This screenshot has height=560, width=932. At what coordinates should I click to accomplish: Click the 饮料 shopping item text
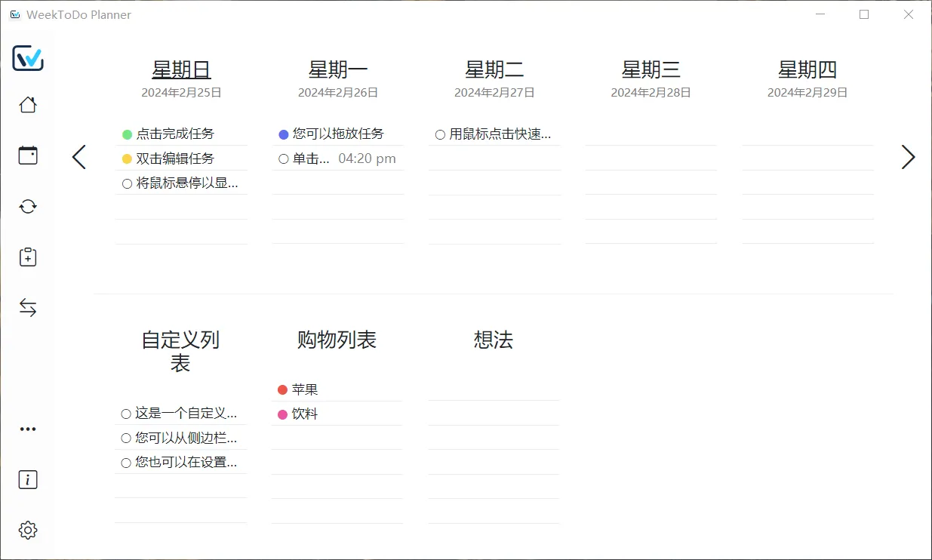pos(305,414)
